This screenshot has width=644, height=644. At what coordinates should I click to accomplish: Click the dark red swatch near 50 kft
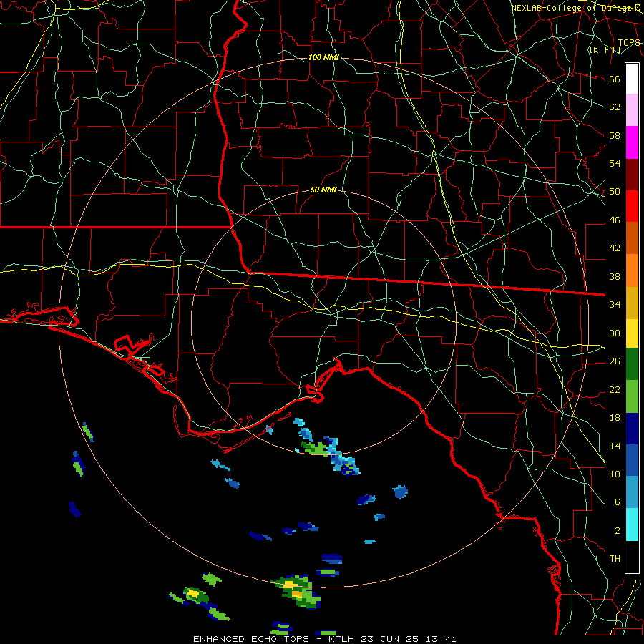point(632,175)
